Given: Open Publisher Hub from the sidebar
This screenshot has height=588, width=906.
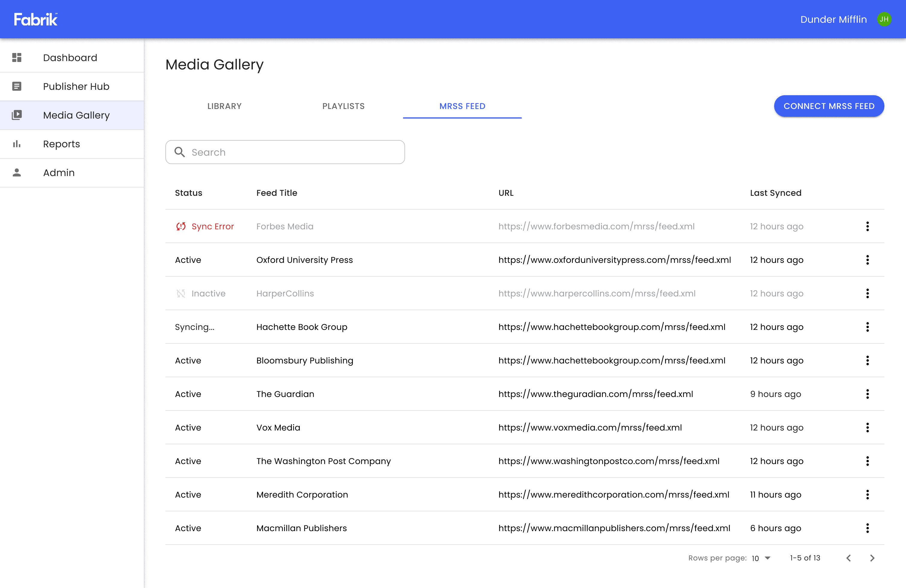Looking at the screenshot, I should 72,86.
